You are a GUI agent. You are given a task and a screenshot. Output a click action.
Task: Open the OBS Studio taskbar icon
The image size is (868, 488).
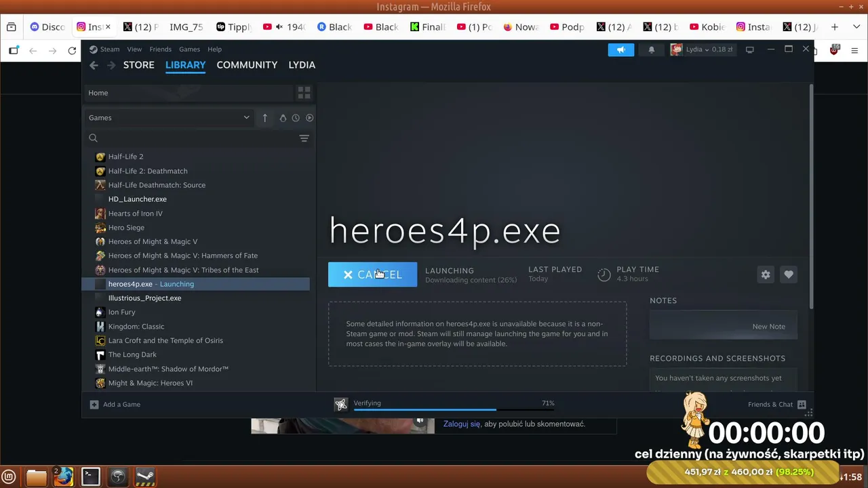(118, 476)
